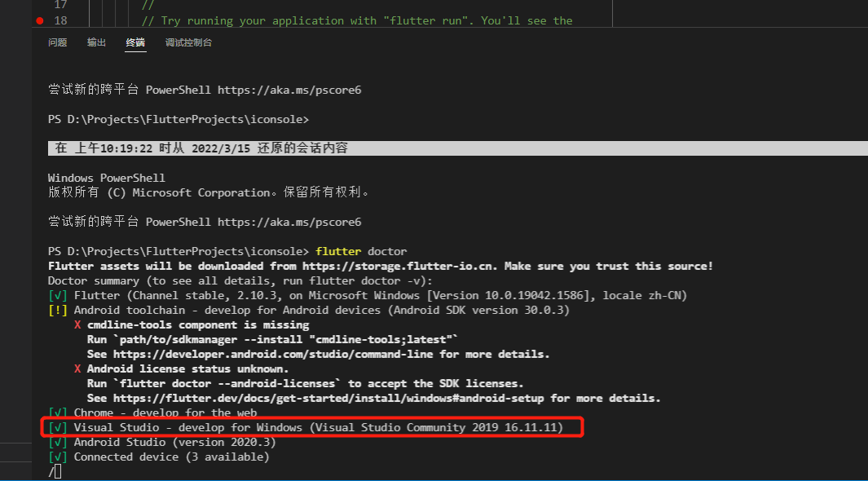This screenshot has width=868, height=481.
Task: Click the 'Doctor summary' line
Action: point(240,280)
